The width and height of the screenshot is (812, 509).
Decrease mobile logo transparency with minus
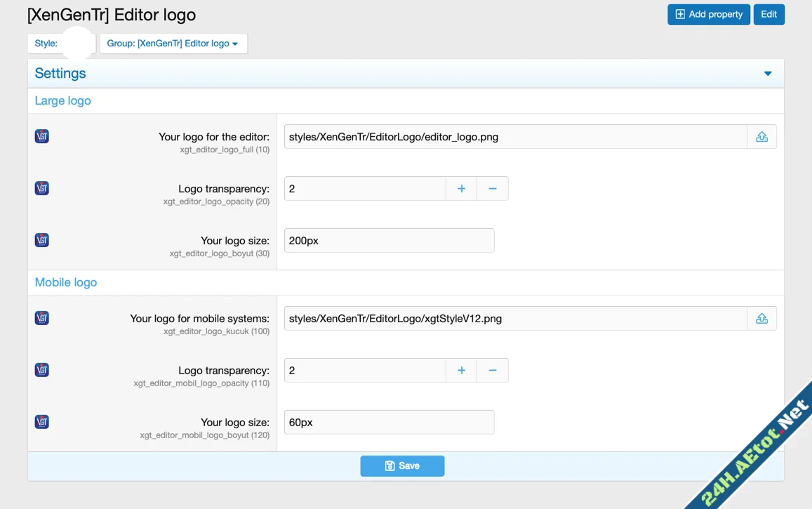(x=493, y=371)
